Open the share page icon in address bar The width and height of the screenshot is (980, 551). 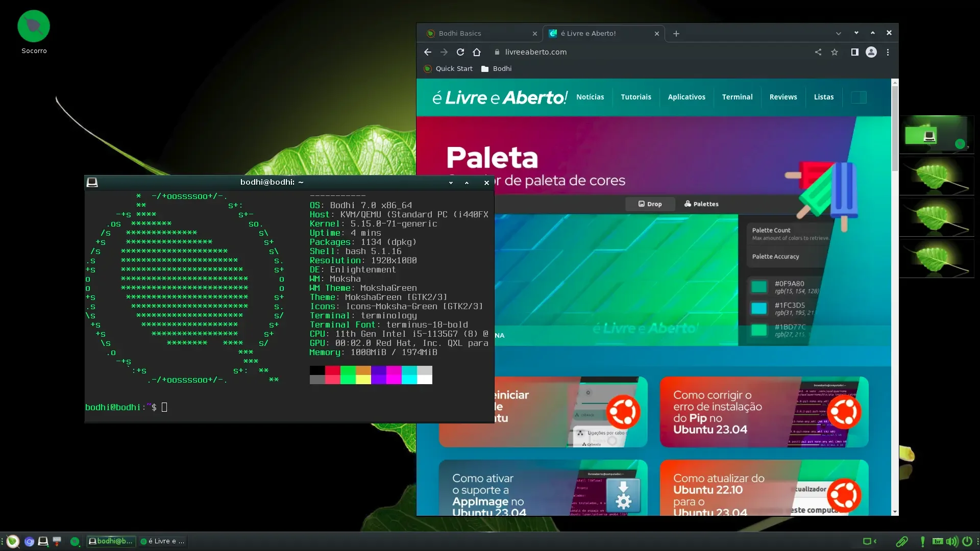(818, 52)
